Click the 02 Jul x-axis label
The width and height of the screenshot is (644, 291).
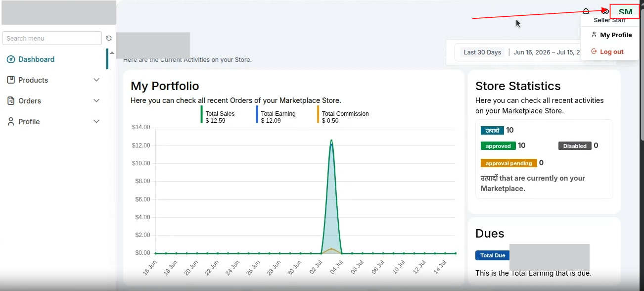tap(315, 267)
